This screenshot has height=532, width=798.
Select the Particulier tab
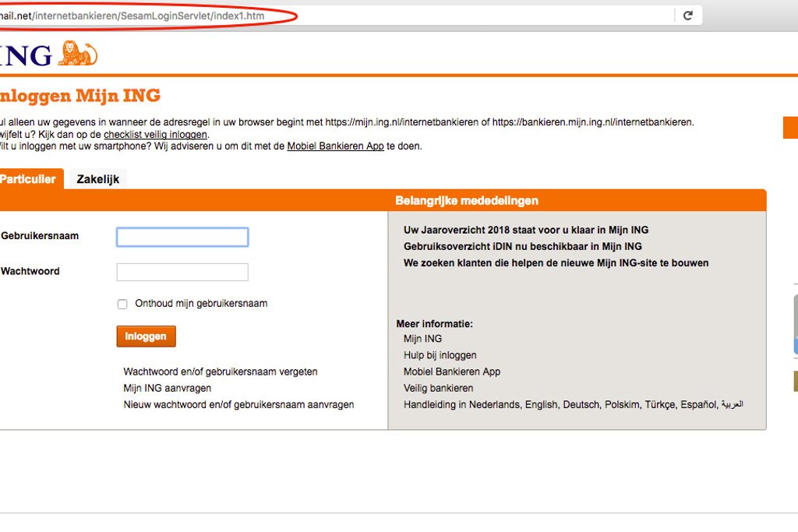(28, 179)
